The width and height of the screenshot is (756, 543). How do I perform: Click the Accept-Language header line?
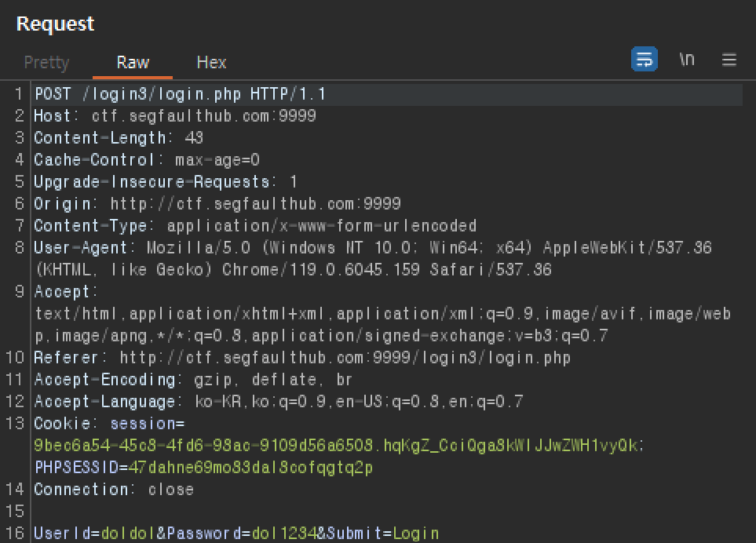278,401
